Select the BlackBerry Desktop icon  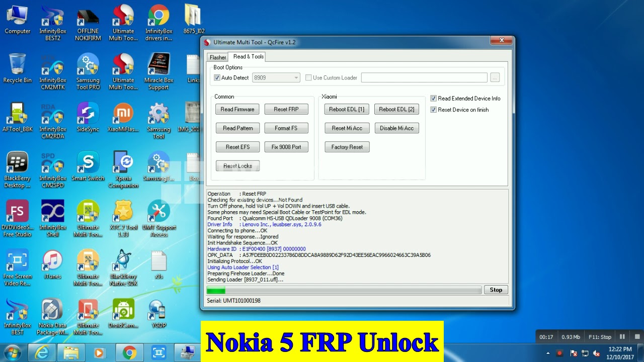tap(18, 170)
